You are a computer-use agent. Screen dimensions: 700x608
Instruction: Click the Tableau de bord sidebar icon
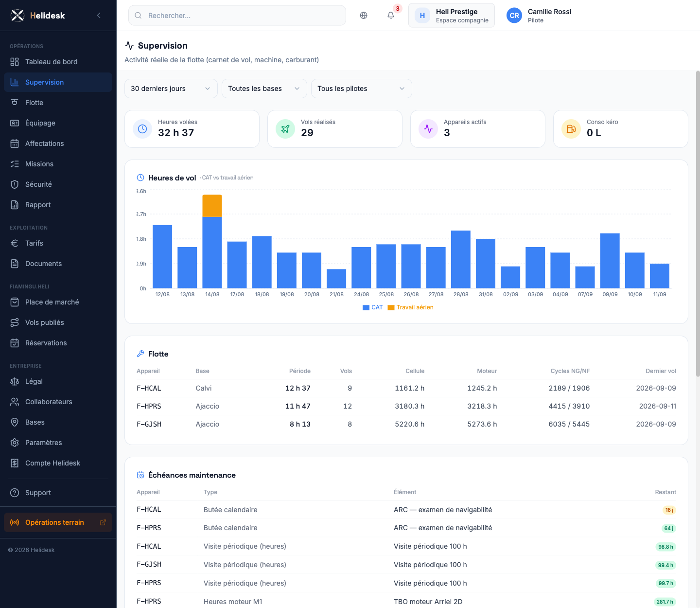[x=15, y=62]
